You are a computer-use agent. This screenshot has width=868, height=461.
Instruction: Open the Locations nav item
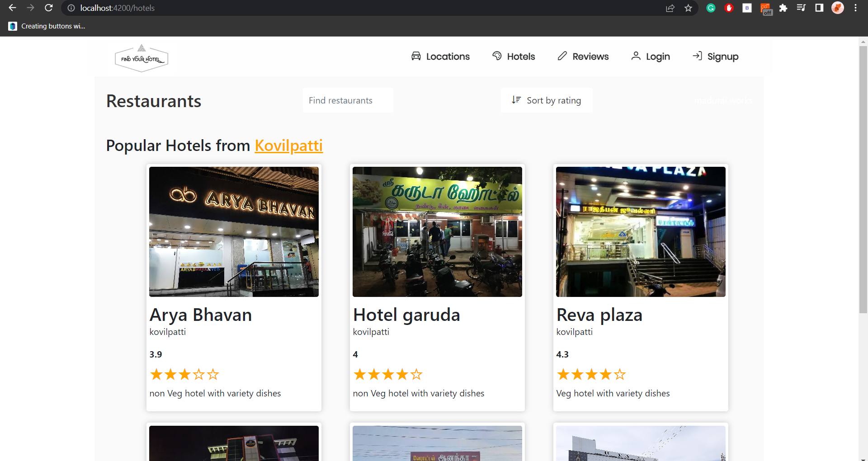tap(440, 56)
